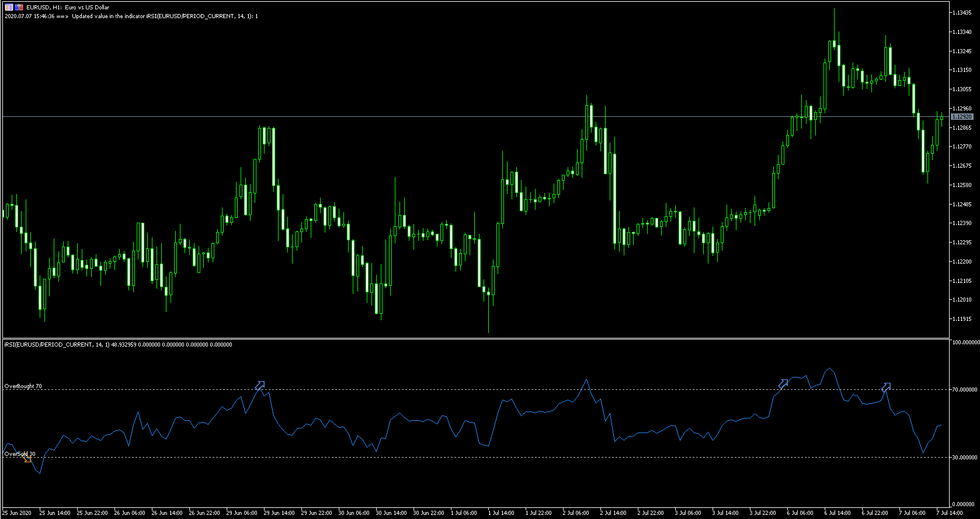Click the 100.000000 RSI scale maximum
980x519 pixels.
coord(965,342)
